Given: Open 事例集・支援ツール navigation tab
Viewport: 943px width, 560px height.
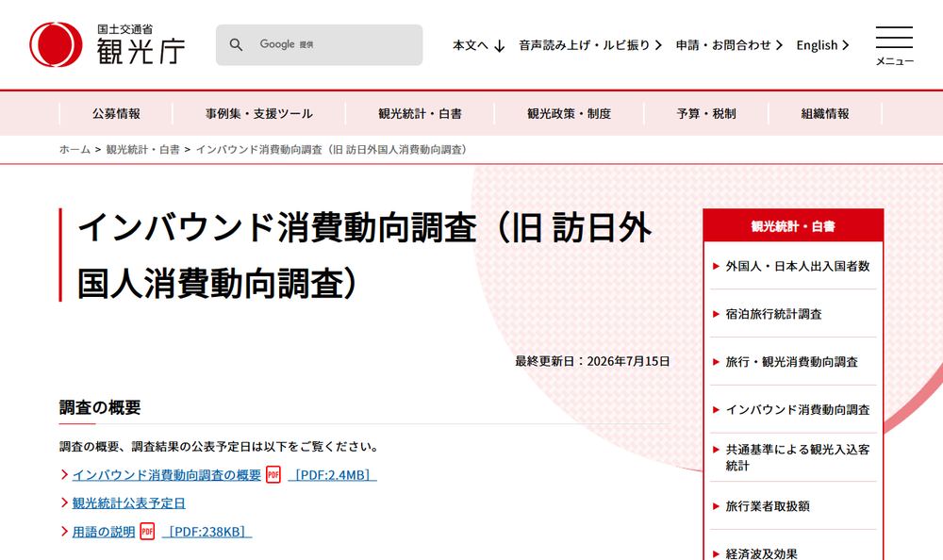Looking at the screenshot, I should (x=258, y=114).
